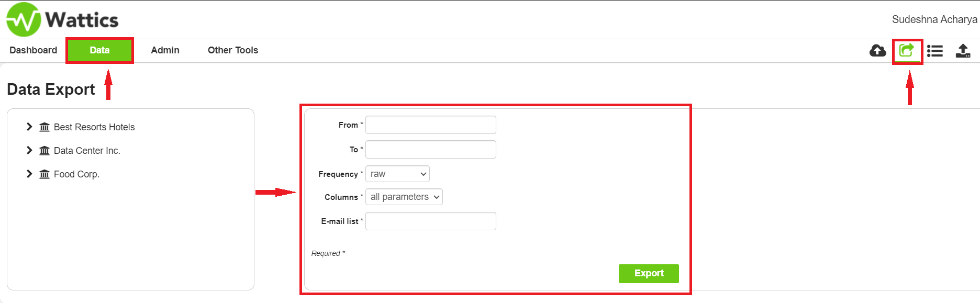Click the upload tray icon

coord(963,51)
